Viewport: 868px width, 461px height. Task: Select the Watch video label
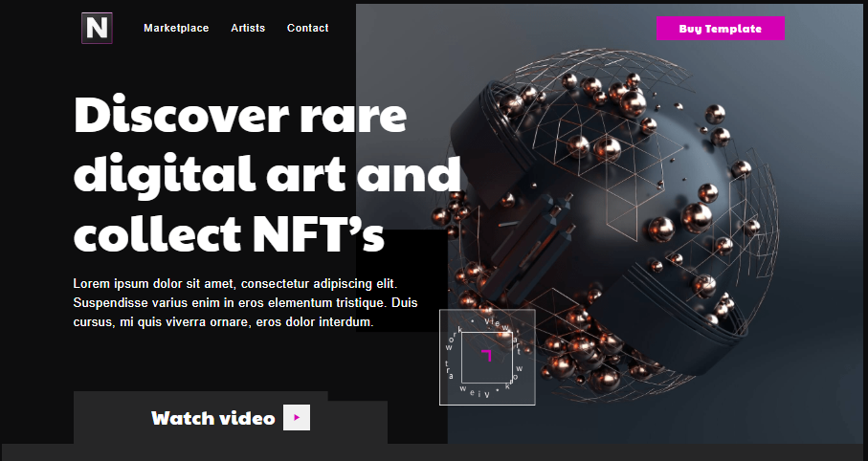click(x=212, y=418)
